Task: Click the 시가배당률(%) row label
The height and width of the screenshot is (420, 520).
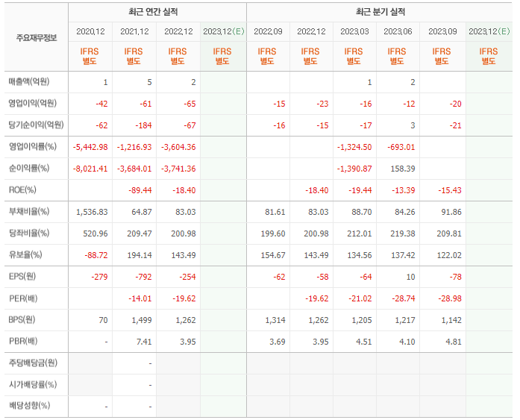Action: [33, 384]
